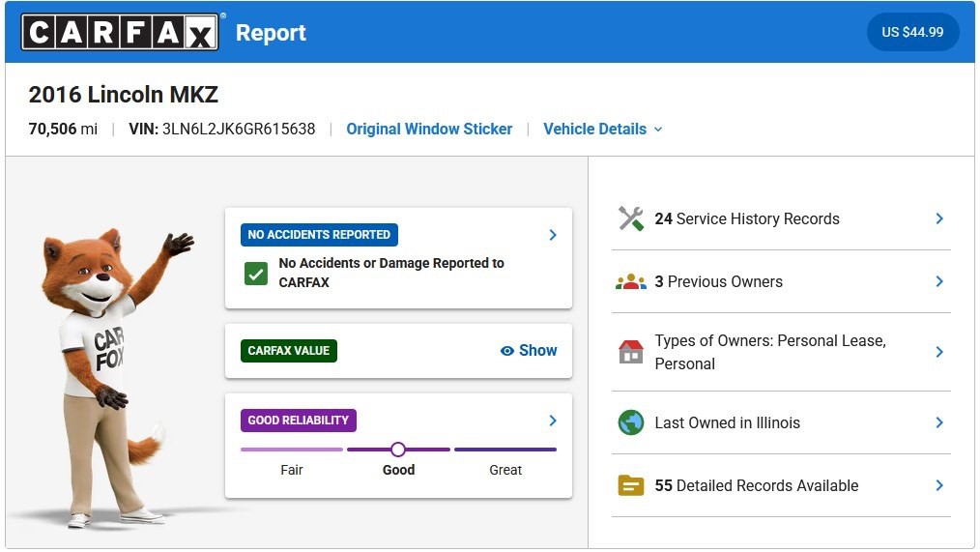
Task: Click the Last Owned in Illinois chevron
Action: pos(939,422)
